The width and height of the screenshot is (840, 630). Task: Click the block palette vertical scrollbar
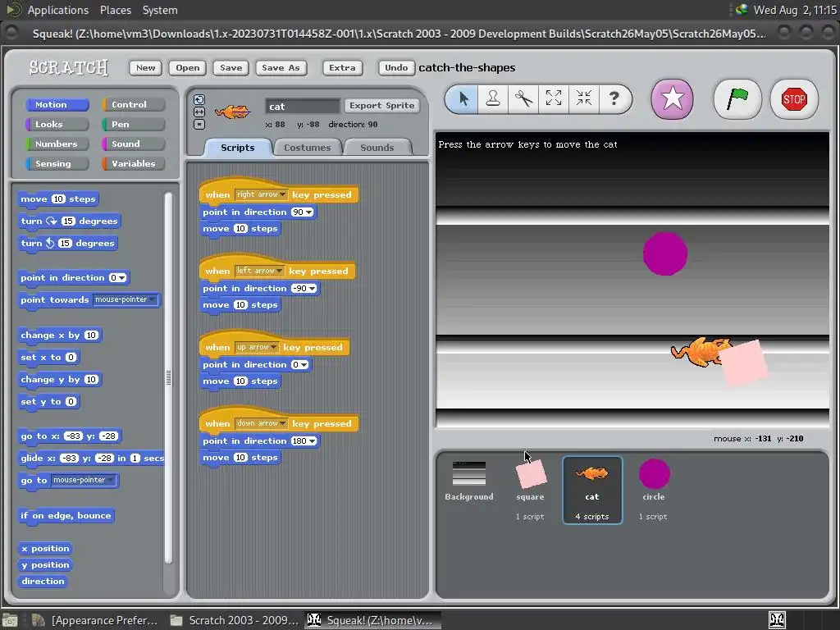168,377
